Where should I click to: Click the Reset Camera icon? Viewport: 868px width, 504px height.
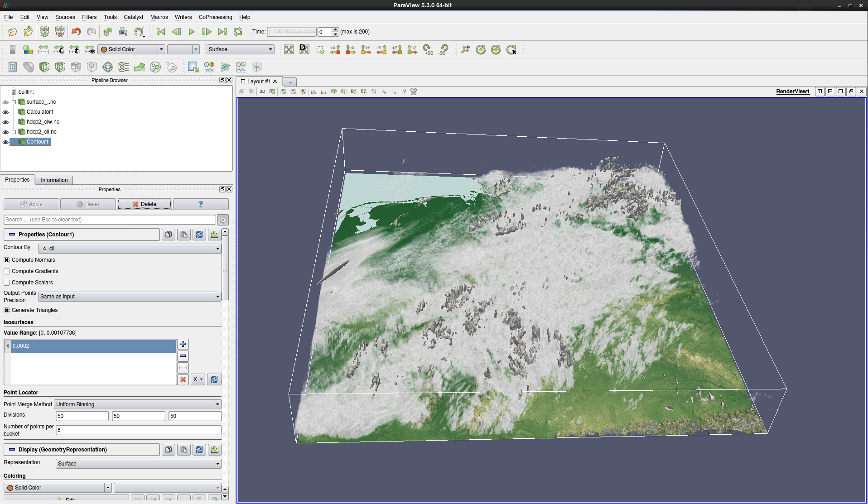[x=289, y=49]
